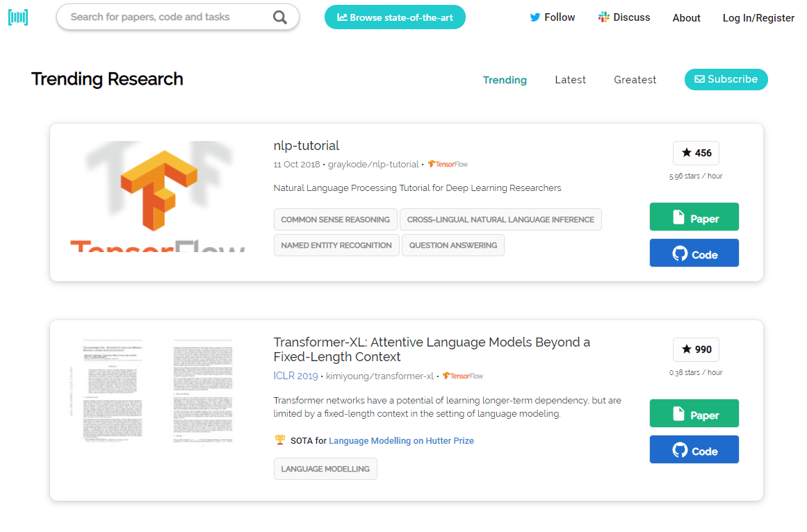Screen dimensions: 807x532
Task: Open Paper for Transformer-XL
Action: point(694,413)
